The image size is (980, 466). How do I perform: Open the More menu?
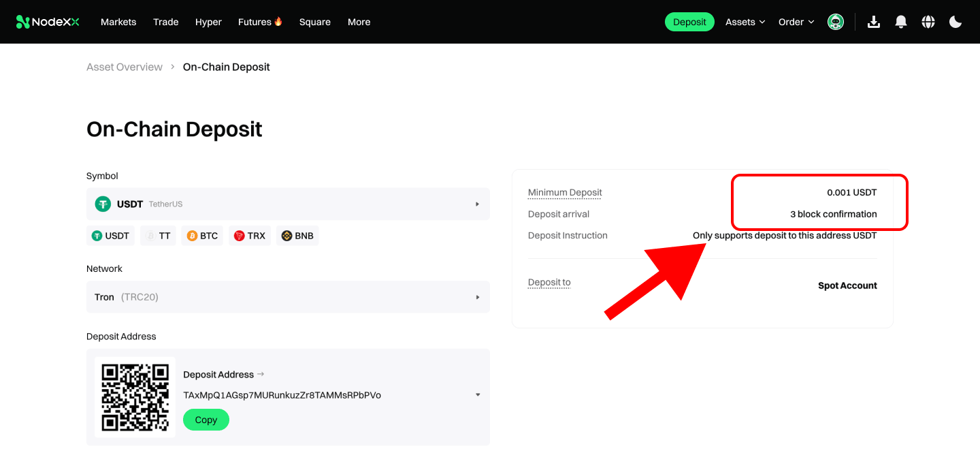[359, 22]
